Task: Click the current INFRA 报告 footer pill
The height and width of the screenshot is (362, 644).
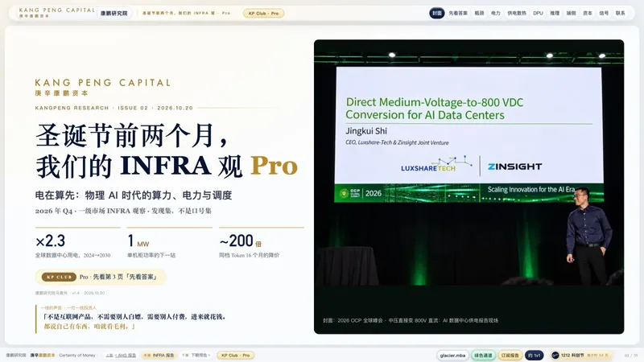Action: [159, 356]
